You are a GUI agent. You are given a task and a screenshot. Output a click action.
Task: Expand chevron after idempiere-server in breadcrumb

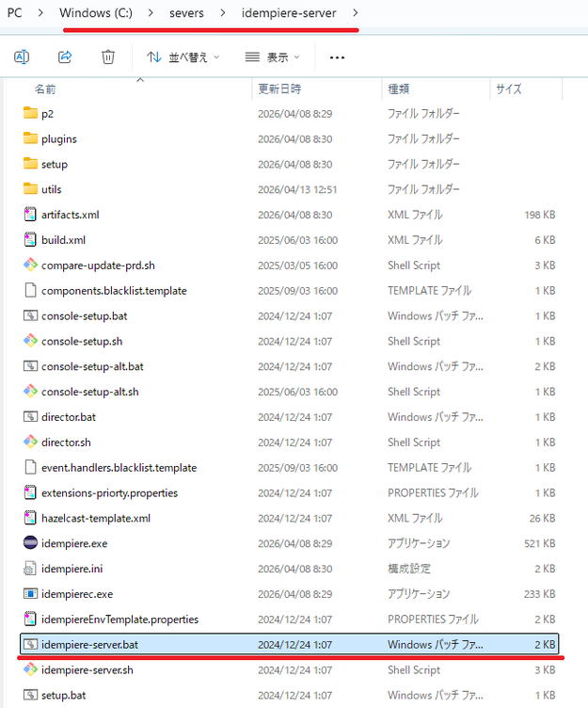click(356, 13)
